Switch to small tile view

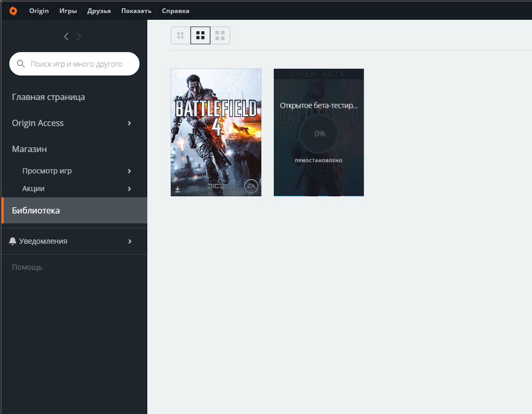[181, 35]
